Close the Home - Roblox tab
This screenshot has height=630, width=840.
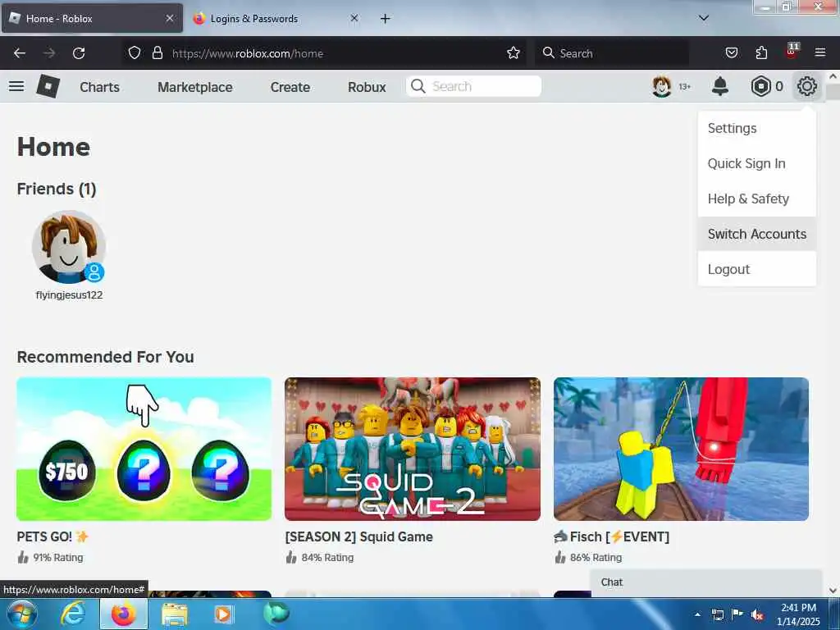169,18
